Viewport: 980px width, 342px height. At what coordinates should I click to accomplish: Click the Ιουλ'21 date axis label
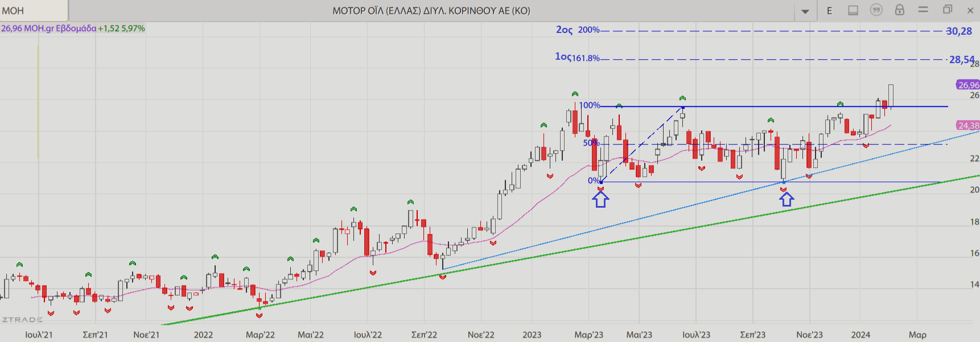click(x=39, y=335)
